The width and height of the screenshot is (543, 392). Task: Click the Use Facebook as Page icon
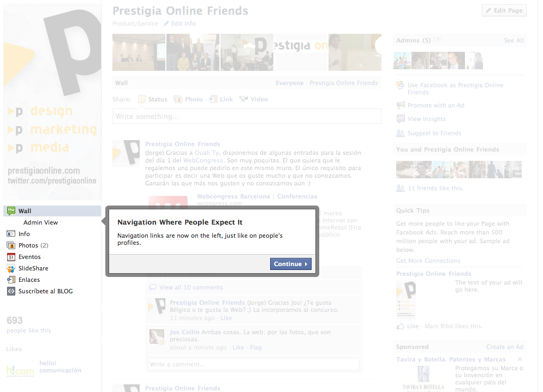pos(401,85)
